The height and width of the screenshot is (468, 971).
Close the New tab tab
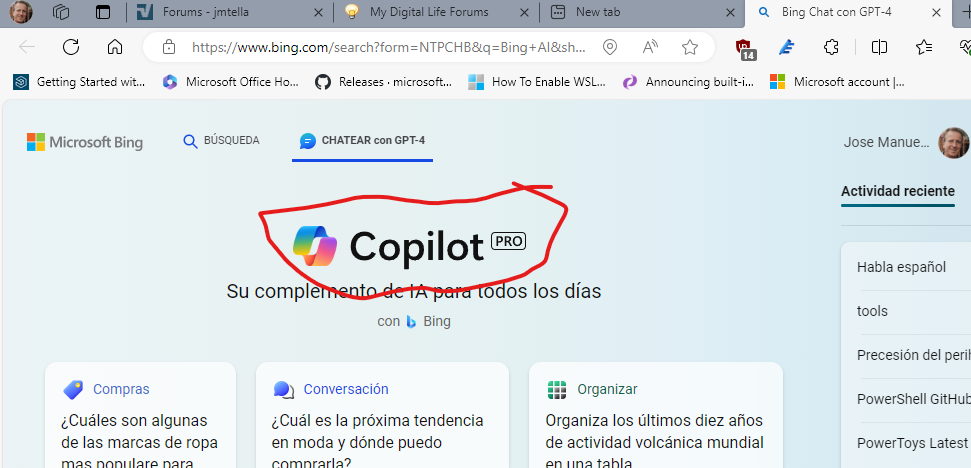730,12
